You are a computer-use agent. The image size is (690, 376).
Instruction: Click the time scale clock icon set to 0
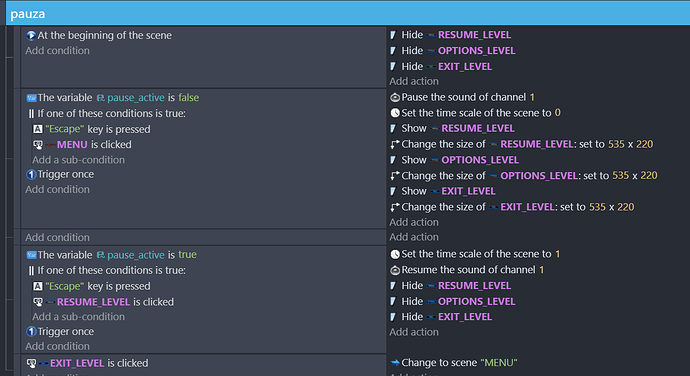tap(395, 113)
